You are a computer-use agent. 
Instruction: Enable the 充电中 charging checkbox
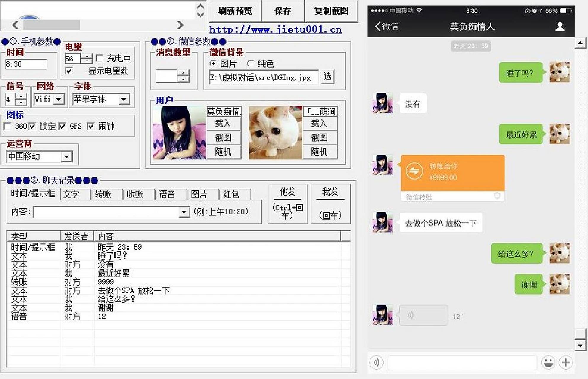point(100,59)
